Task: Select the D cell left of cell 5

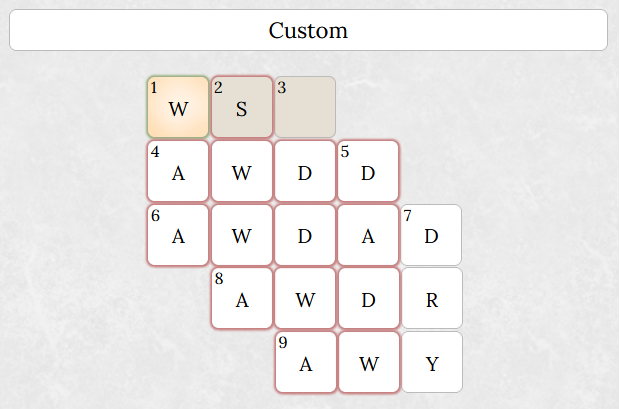Action: pyautogui.click(x=305, y=171)
